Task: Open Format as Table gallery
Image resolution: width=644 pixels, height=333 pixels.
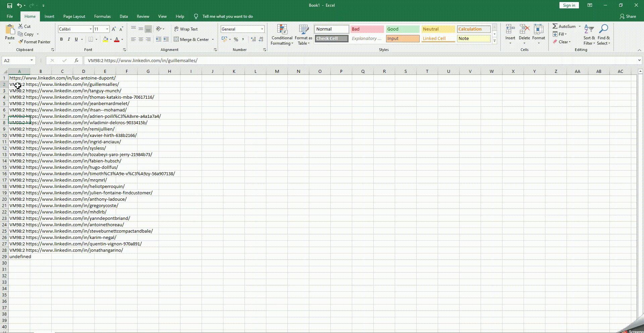Action: tap(304, 35)
